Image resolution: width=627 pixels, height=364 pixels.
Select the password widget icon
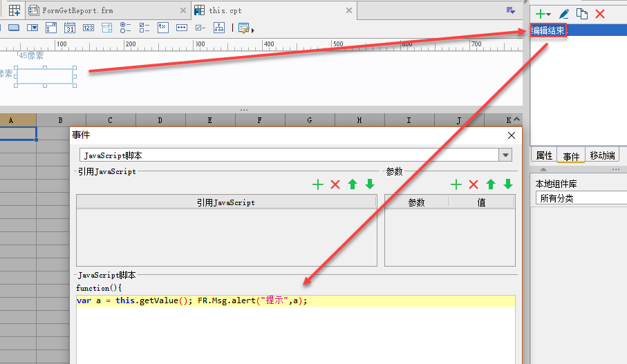tap(182, 28)
